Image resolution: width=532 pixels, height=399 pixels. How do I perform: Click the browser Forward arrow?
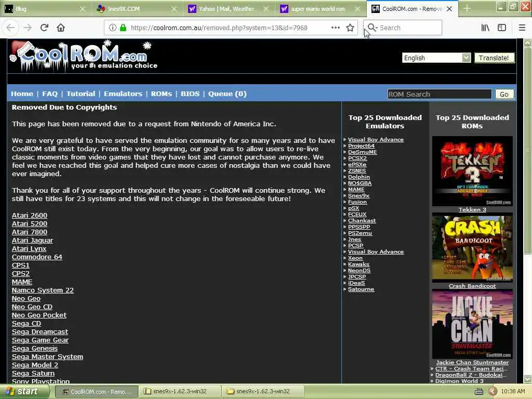coord(28,28)
